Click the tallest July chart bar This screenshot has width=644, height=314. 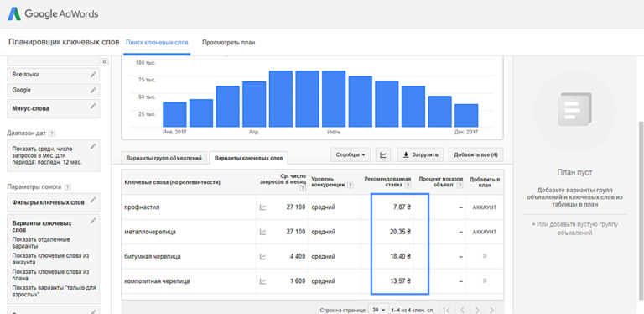coord(334,98)
